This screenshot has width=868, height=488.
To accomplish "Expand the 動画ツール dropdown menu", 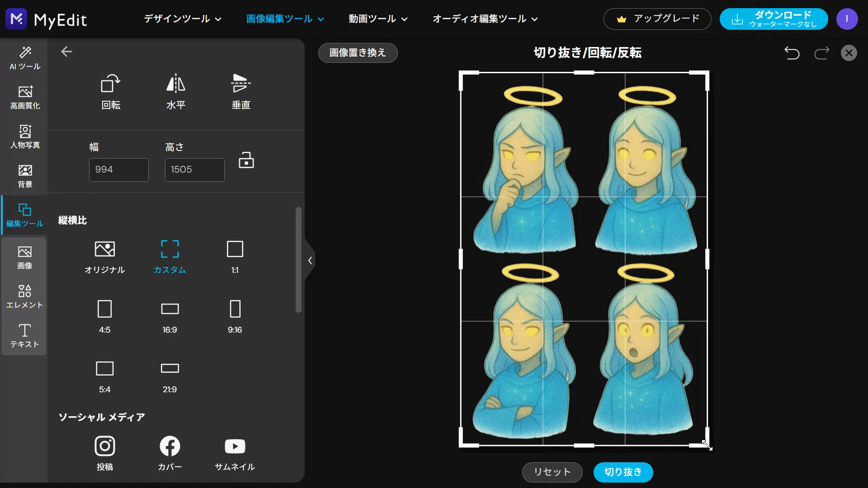I will tap(377, 19).
